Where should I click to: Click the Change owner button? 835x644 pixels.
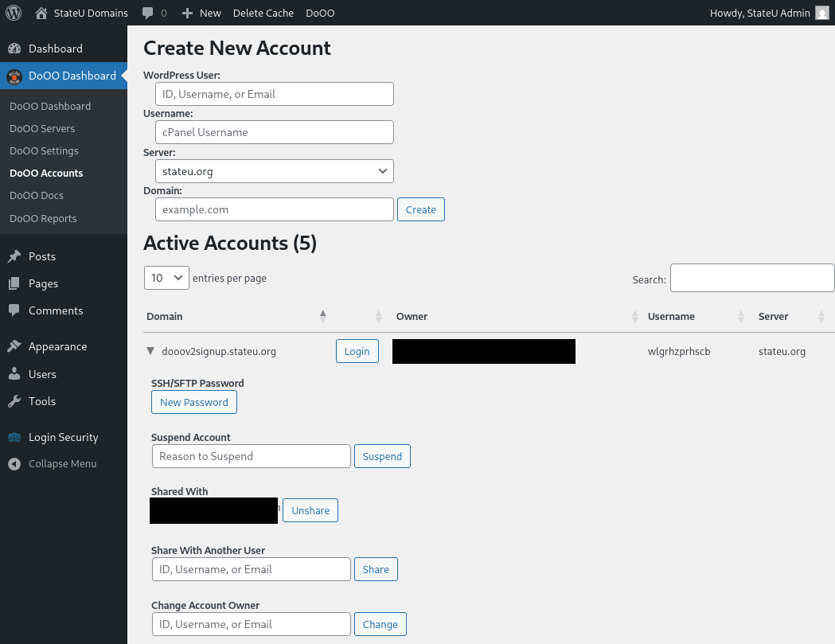pos(380,624)
